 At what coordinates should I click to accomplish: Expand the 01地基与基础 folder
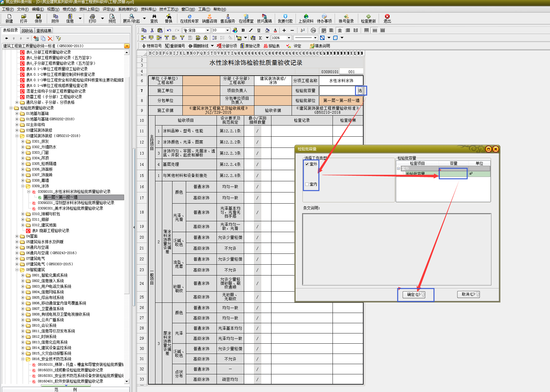17,113
